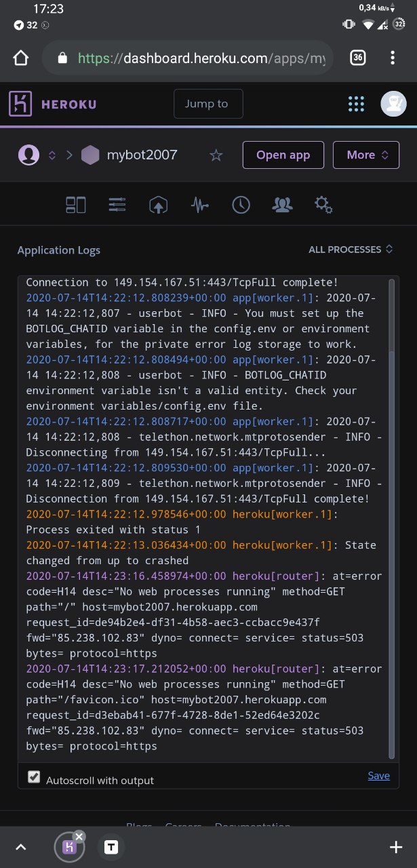Tap the battery indicator in status bar
Screen dimensions: 417x868
(399, 24)
